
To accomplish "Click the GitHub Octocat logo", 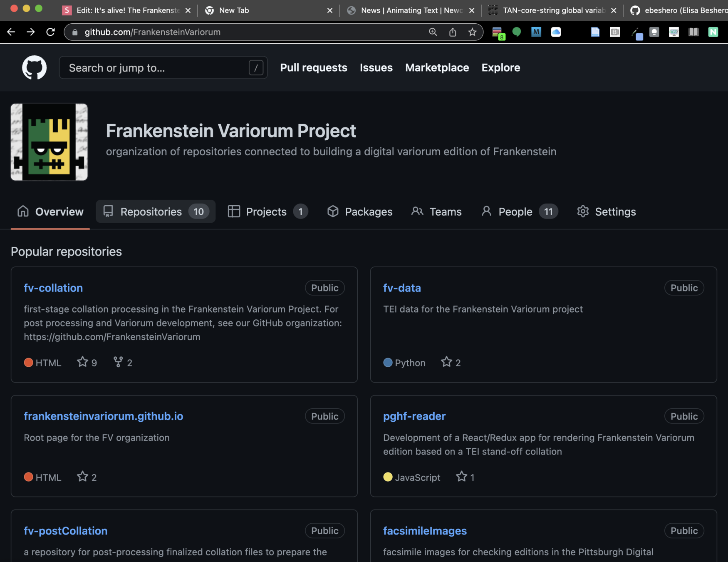I will pyautogui.click(x=34, y=67).
